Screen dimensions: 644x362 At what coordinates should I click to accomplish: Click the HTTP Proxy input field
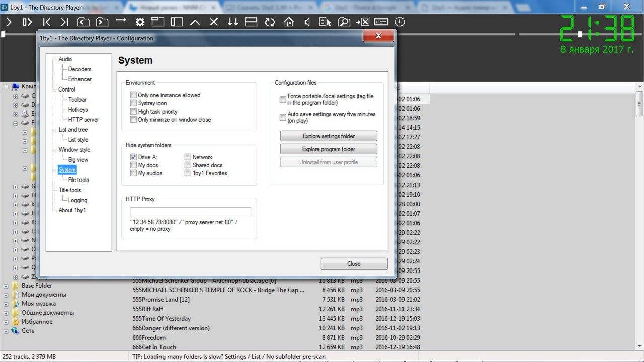190,212
